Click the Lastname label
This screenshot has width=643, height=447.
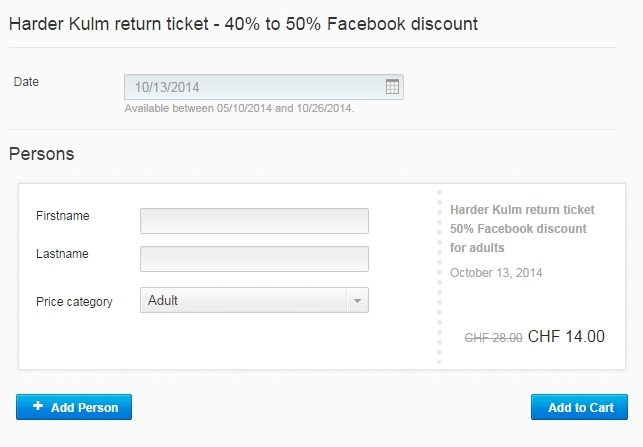tap(62, 254)
